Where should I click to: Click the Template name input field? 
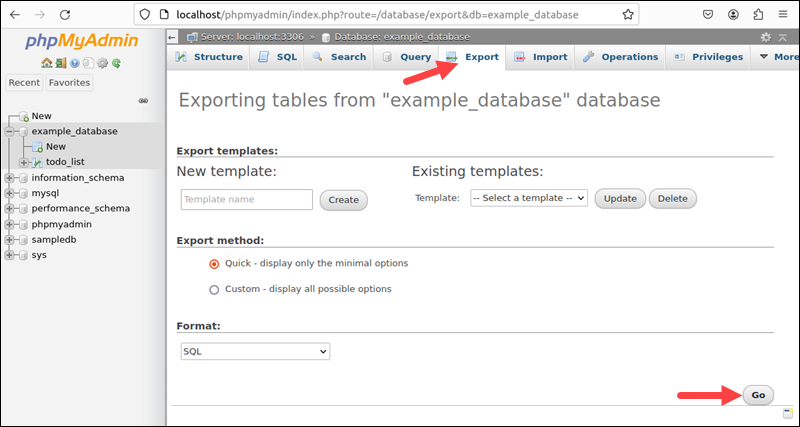point(247,200)
